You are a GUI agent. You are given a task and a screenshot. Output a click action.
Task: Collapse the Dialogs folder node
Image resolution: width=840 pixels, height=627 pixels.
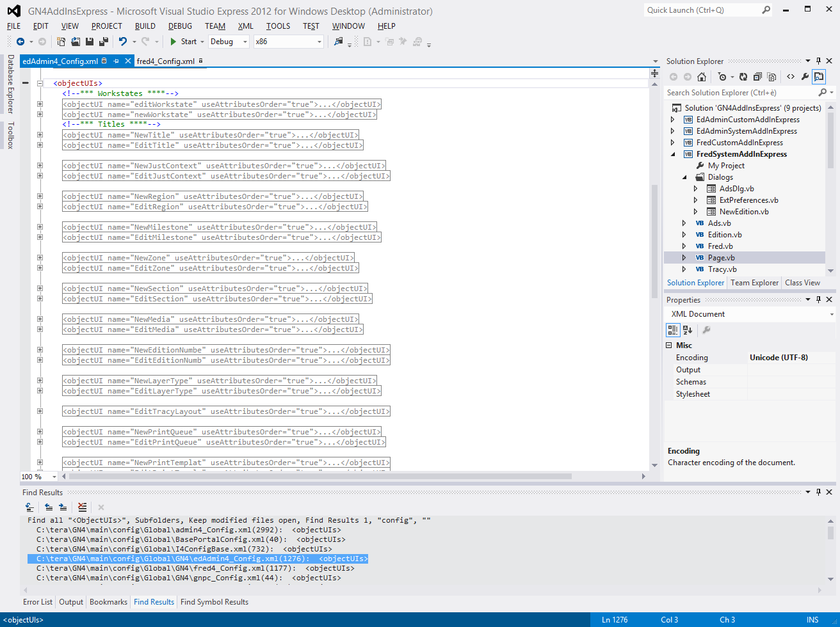coord(684,177)
